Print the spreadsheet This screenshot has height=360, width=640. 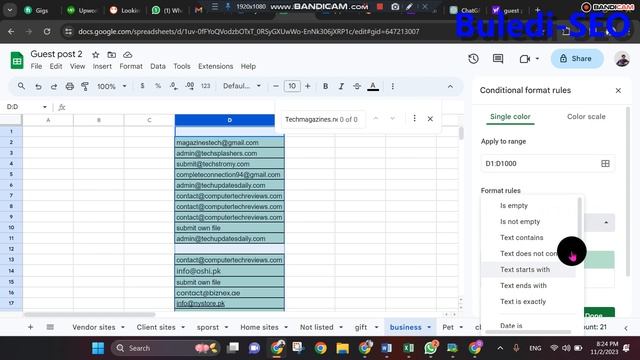pyautogui.click(x=70, y=87)
